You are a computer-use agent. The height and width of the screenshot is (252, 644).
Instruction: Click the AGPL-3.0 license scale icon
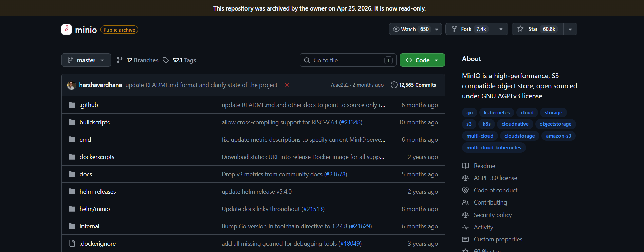465,178
